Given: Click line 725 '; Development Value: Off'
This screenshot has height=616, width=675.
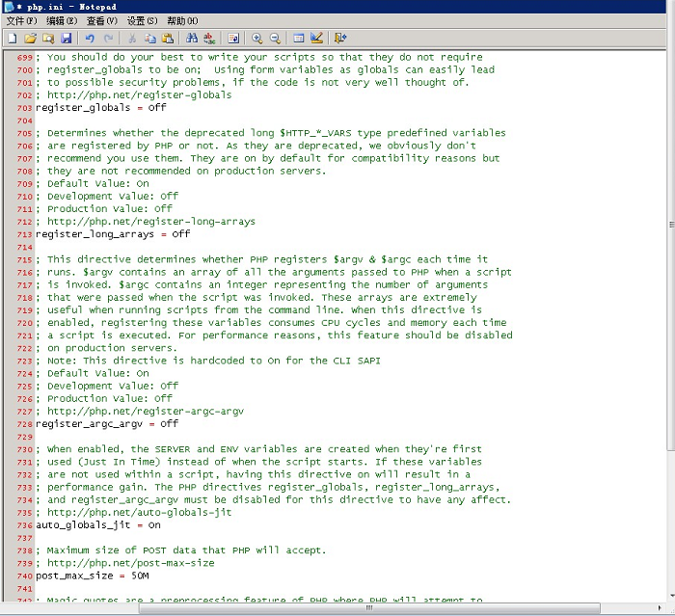Looking at the screenshot, I should coord(107,387).
